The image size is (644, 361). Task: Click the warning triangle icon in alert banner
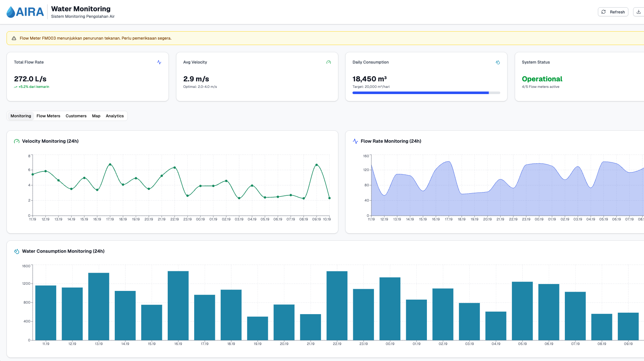click(14, 38)
